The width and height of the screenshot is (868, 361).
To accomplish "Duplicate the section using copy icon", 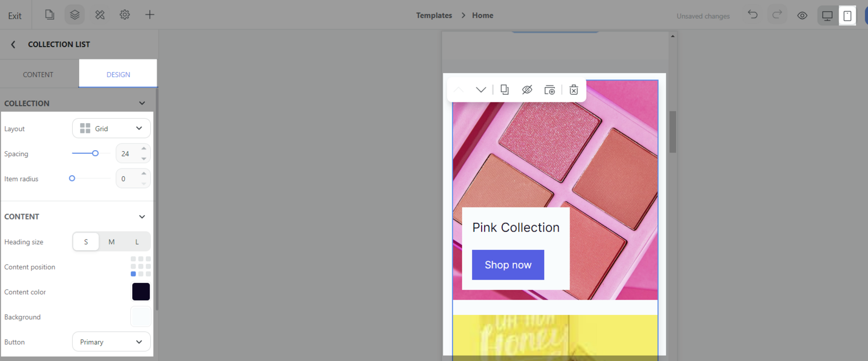I will pyautogui.click(x=505, y=90).
